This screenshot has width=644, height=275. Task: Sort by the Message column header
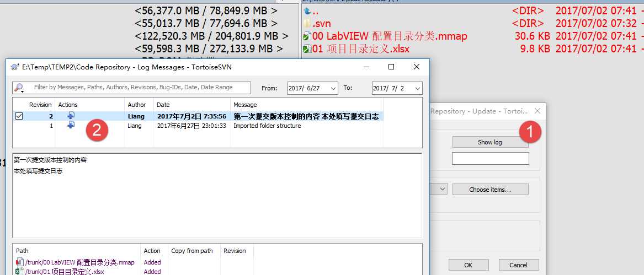pos(245,105)
